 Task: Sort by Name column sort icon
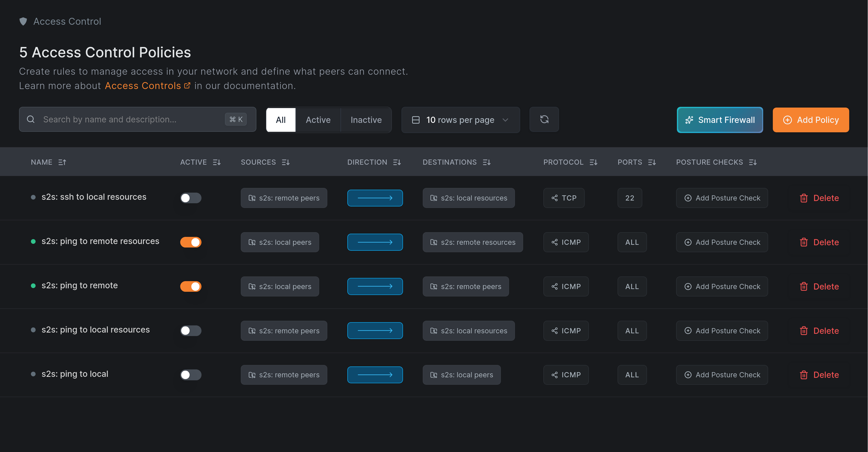tap(62, 162)
